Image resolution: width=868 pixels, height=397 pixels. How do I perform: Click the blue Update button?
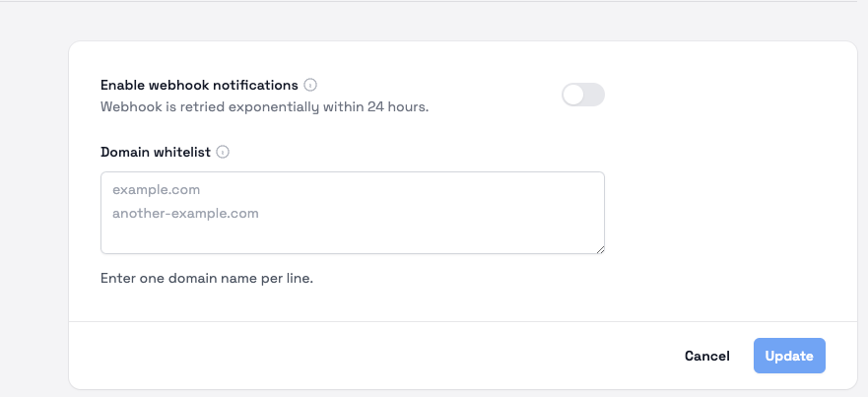pos(789,356)
